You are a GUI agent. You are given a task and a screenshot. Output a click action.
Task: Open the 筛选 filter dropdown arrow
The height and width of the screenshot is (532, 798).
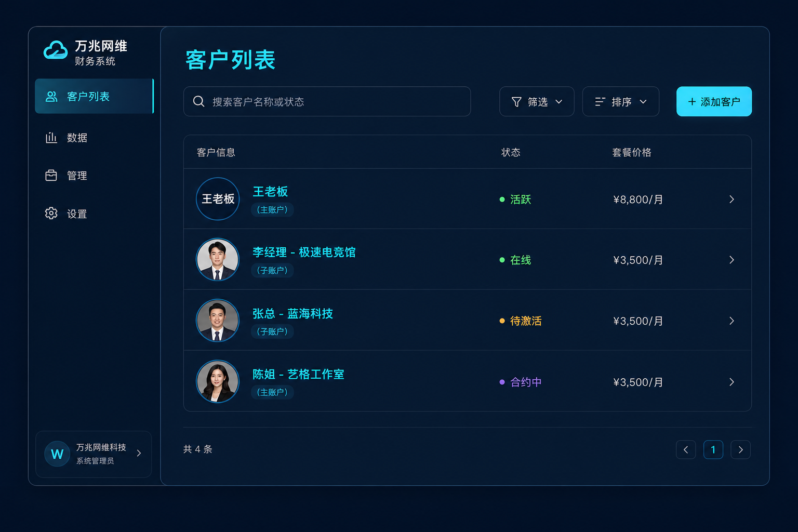coord(559,102)
